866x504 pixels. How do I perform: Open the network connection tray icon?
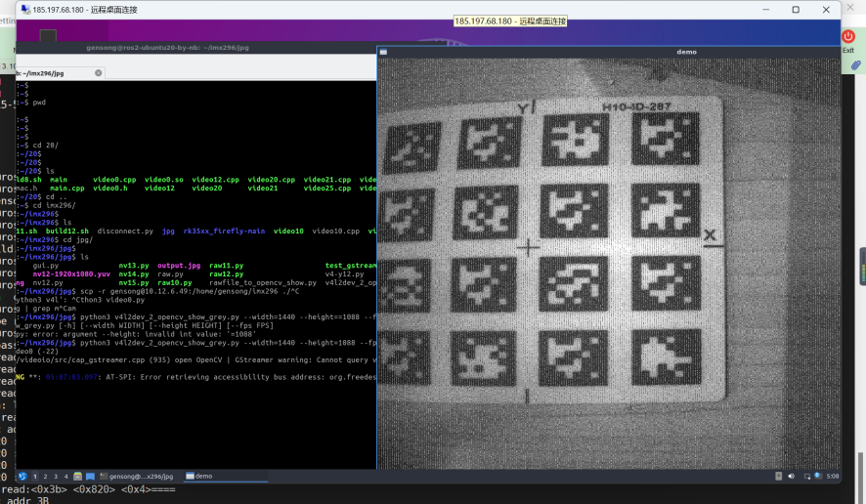tap(807, 476)
